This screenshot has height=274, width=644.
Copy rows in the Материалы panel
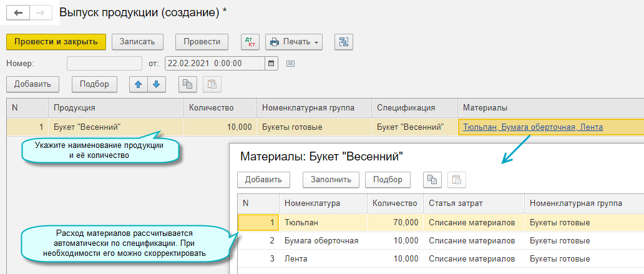pyautogui.click(x=432, y=180)
